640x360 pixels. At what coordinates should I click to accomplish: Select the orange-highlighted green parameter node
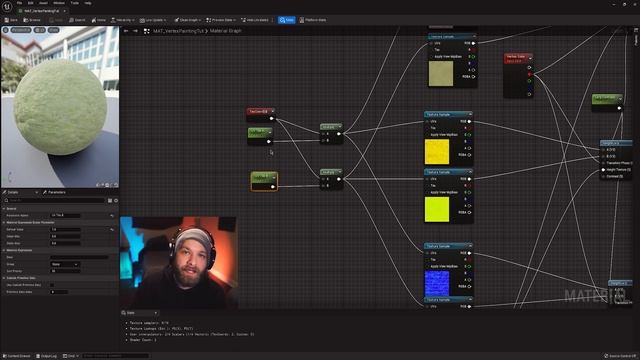pyautogui.click(x=264, y=181)
